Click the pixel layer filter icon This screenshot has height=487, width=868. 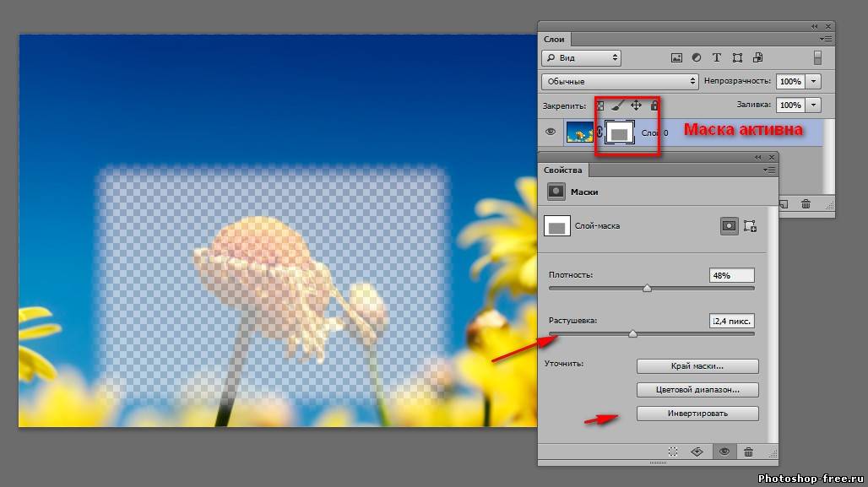pos(676,58)
